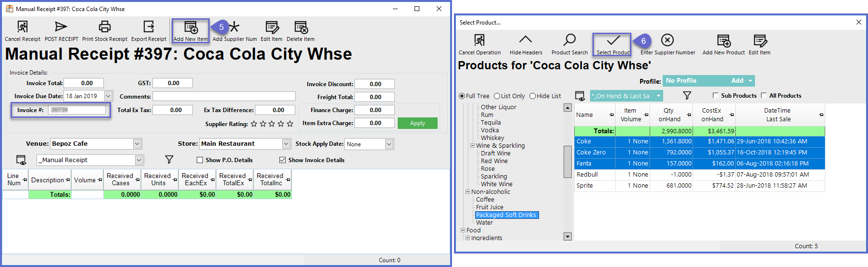
Task: Click the Export Receipt icon
Action: [x=149, y=27]
